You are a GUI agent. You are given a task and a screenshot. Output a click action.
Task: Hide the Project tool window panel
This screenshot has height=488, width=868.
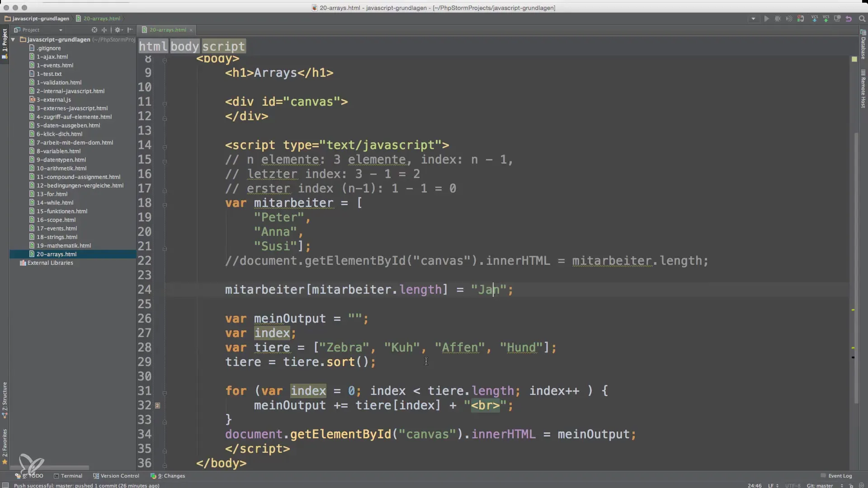(x=130, y=30)
